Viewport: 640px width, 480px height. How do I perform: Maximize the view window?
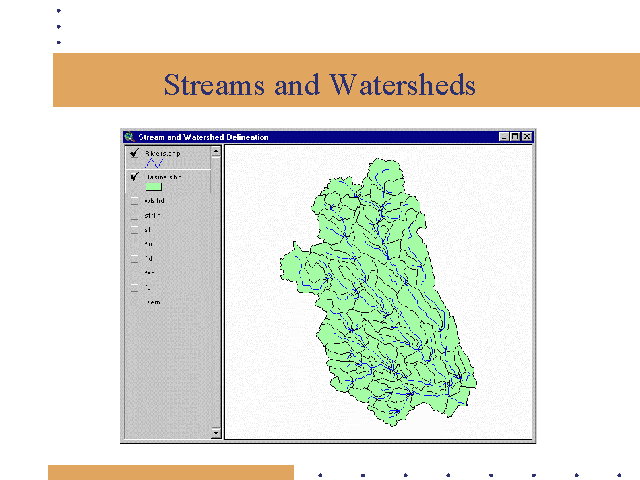click(516, 137)
